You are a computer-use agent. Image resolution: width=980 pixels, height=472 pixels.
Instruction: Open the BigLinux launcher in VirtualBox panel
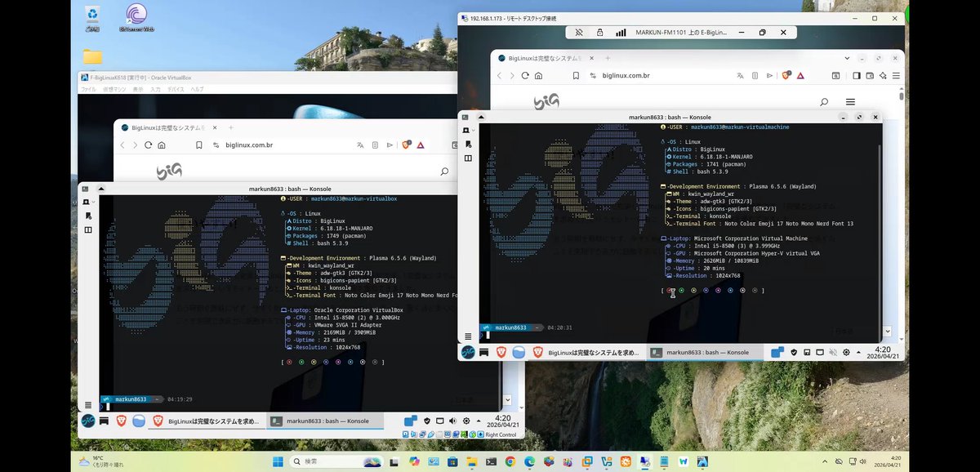88,421
